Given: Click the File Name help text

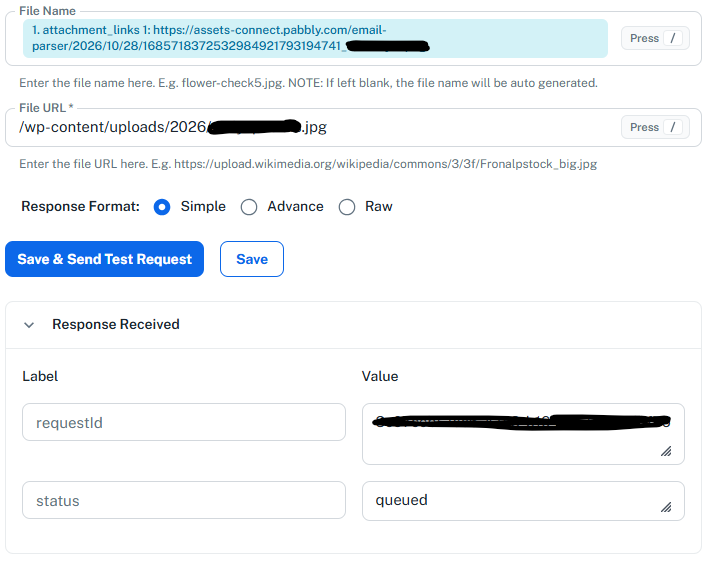Looking at the screenshot, I should point(308,83).
